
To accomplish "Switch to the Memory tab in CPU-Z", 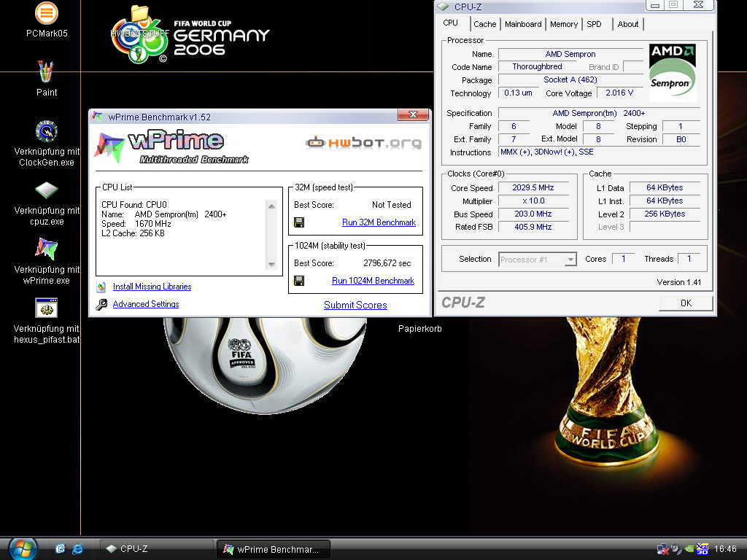I will click(564, 24).
